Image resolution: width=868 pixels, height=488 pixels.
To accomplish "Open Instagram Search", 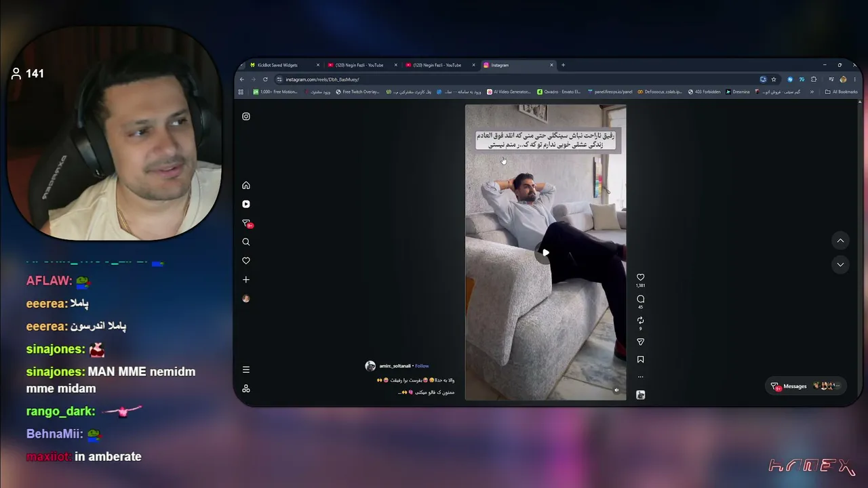I will point(246,242).
